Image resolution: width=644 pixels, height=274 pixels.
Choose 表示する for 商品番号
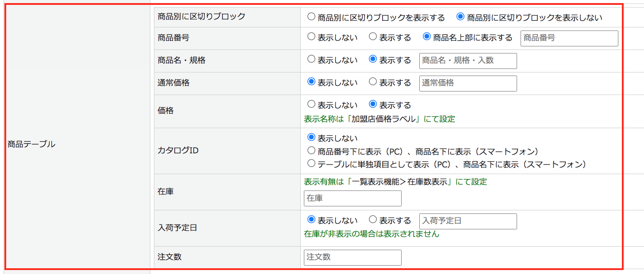click(x=373, y=37)
